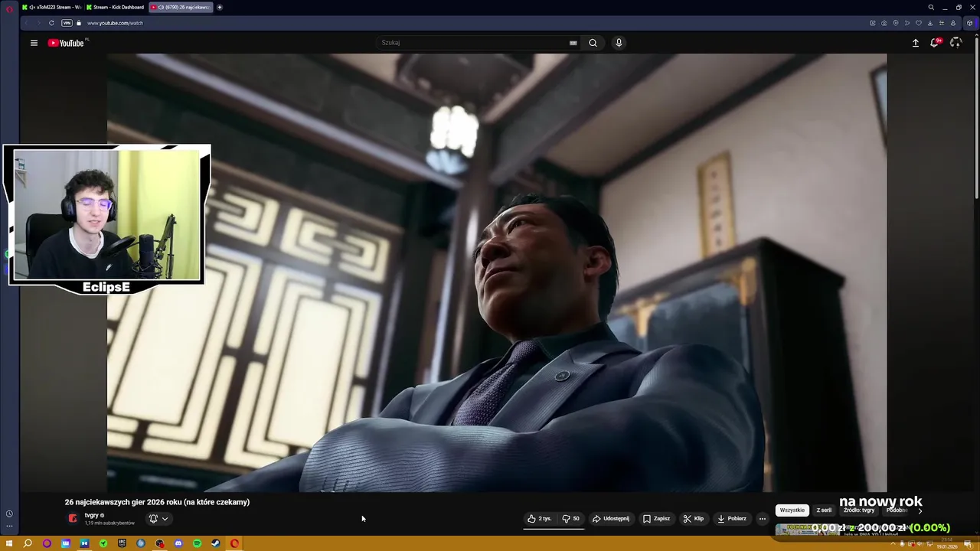Open Opera sidebar history clock icon
The height and width of the screenshot is (551, 980).
[9, 514]
